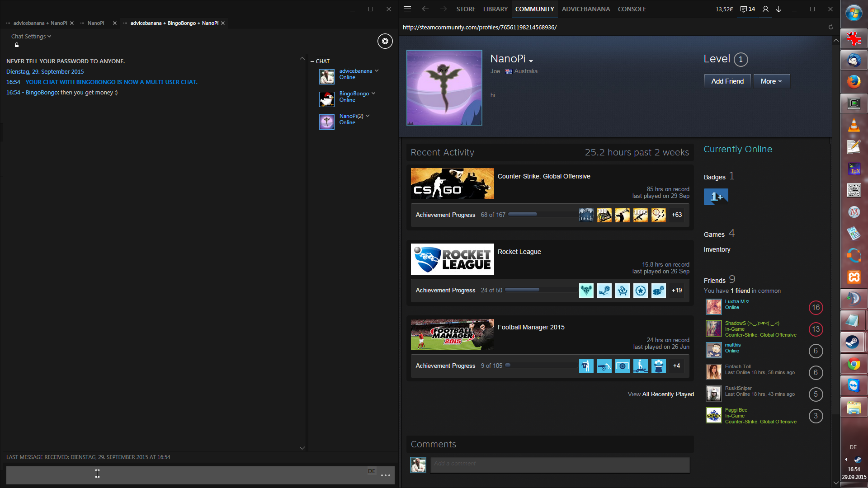
Task: Collapse the CHAT members list
Action: (312, 61)
